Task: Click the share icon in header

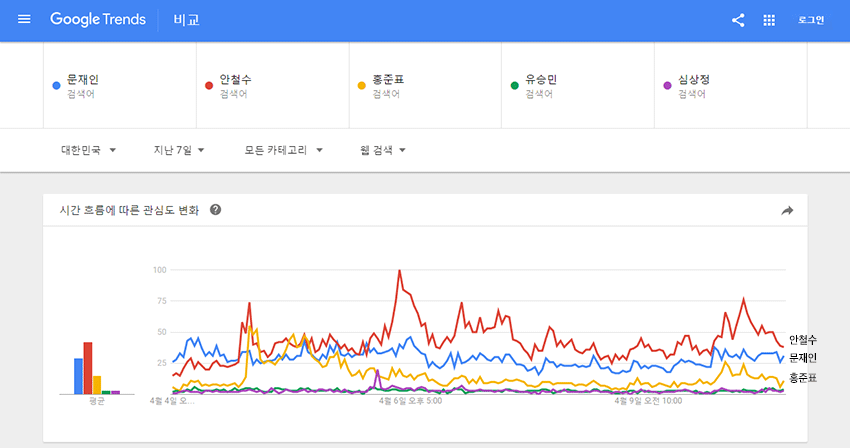Action: 738,20
